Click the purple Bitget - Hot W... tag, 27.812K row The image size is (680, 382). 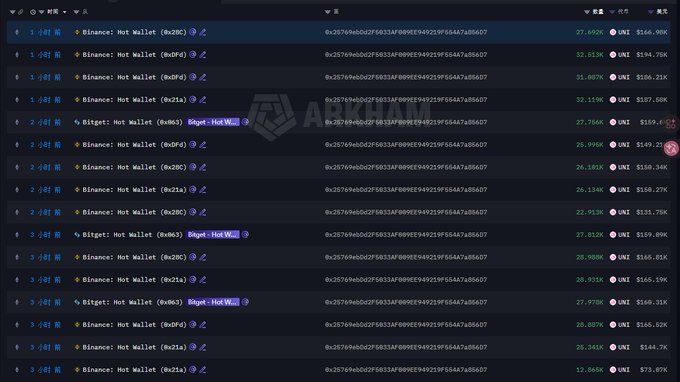point(212,235)
